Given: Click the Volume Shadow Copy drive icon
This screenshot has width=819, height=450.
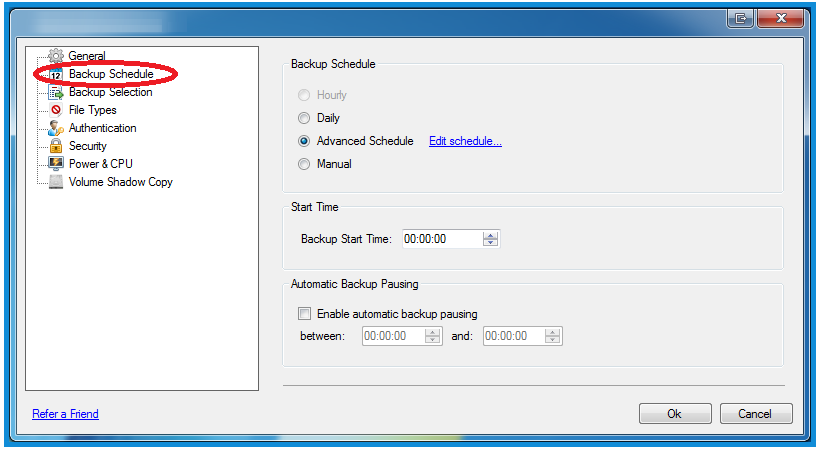Looking at the screenshot, I should tap(56, 182).
